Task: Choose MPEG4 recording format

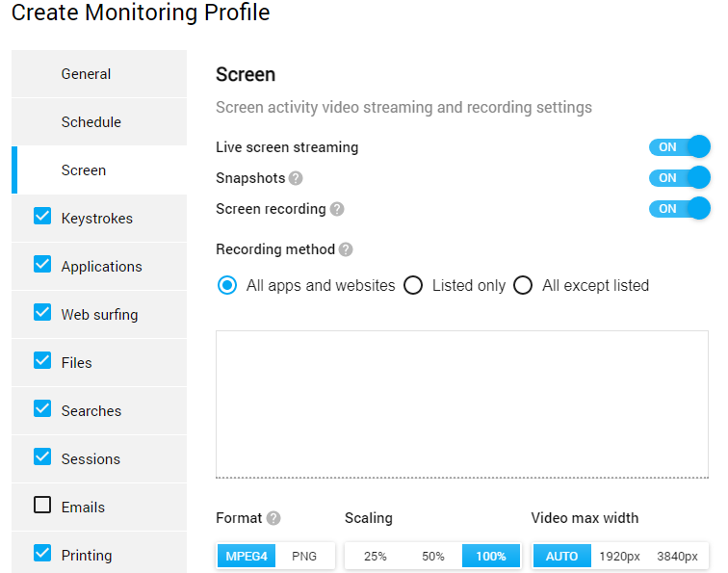Action: tap(247, 556)
